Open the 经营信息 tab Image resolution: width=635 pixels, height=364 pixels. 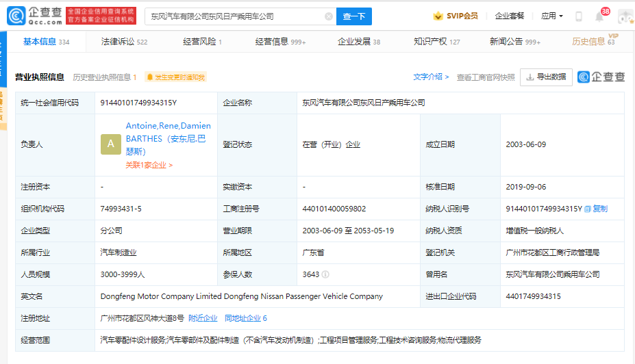tap(281, 42)
